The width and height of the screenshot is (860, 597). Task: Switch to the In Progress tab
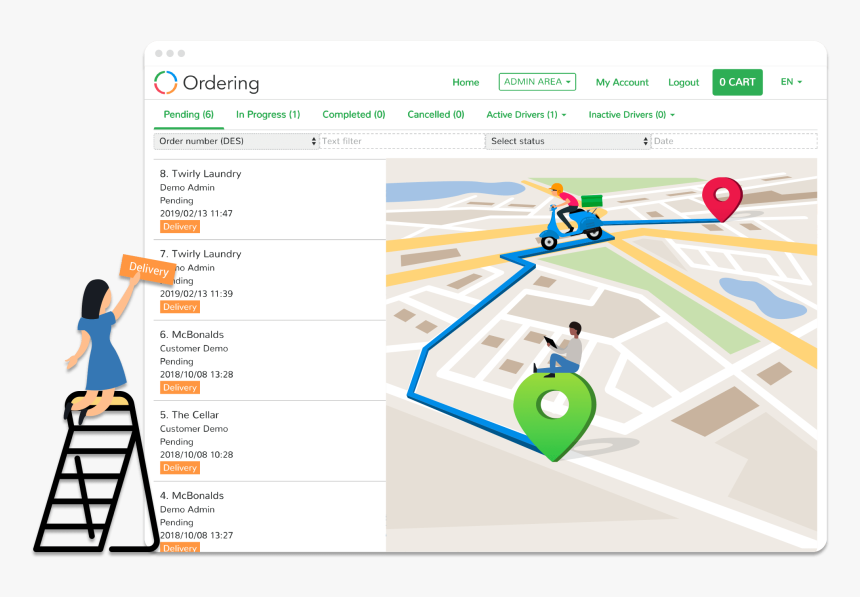pyautogui.click(x=267, y=114)
